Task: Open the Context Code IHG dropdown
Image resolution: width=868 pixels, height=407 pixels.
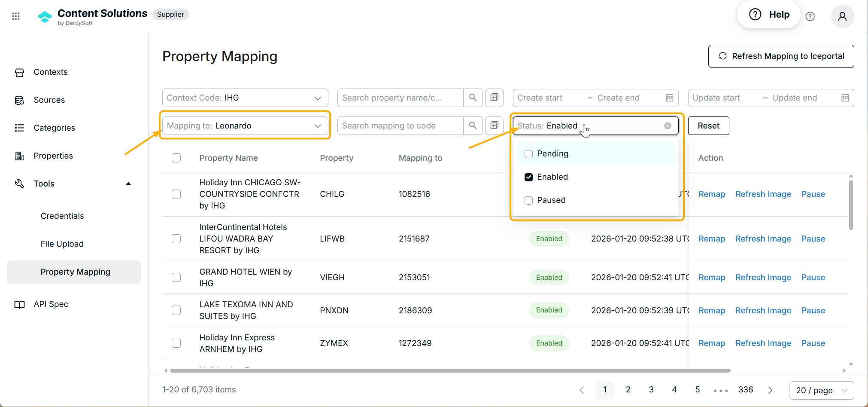Action: 245,98
